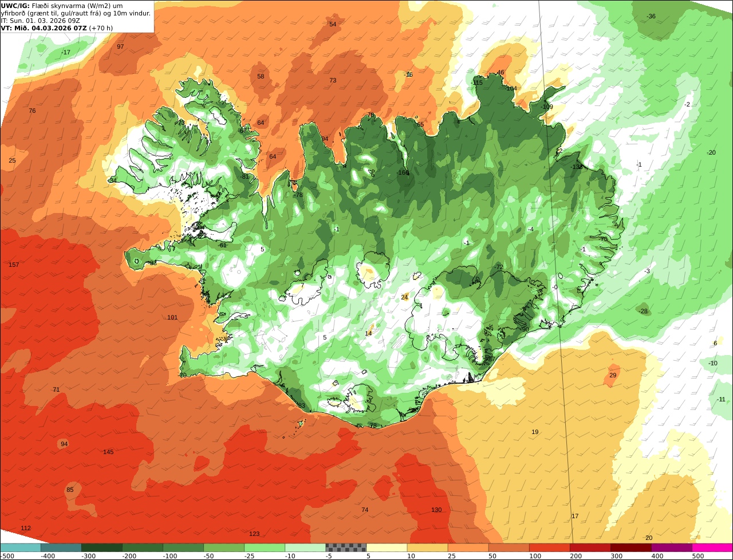This screenshot has height=560, width=733.
Task: Click the map value '-20' on the right edge
Action: pyautogui.click(x=711, y=153)
